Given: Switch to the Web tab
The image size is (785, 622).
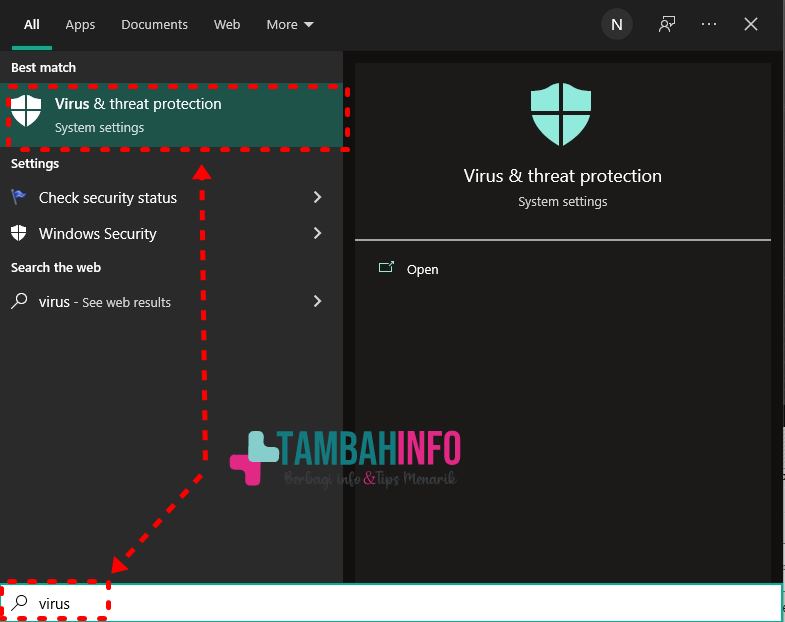Looking at the screenshot, I should pos(227,25).
